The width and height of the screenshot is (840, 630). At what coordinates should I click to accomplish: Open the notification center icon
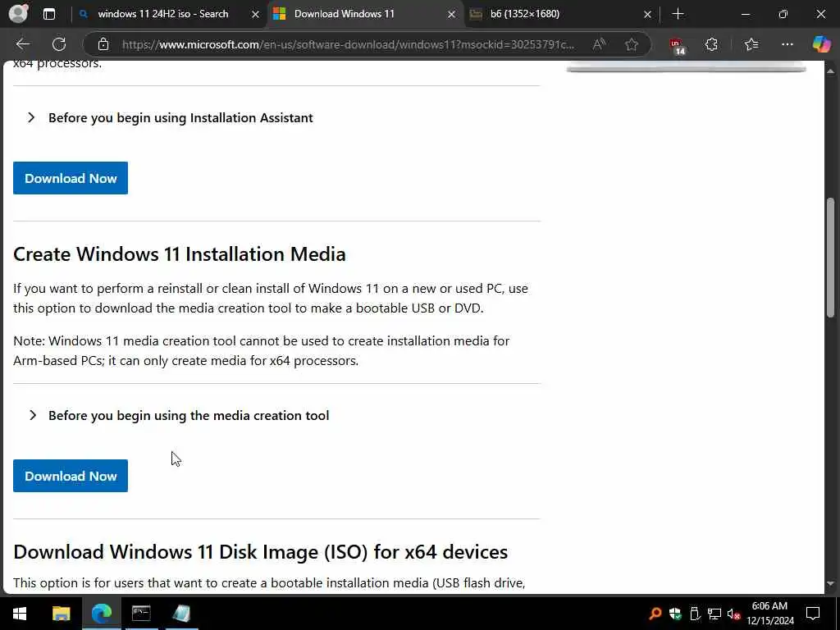point(813,614)
